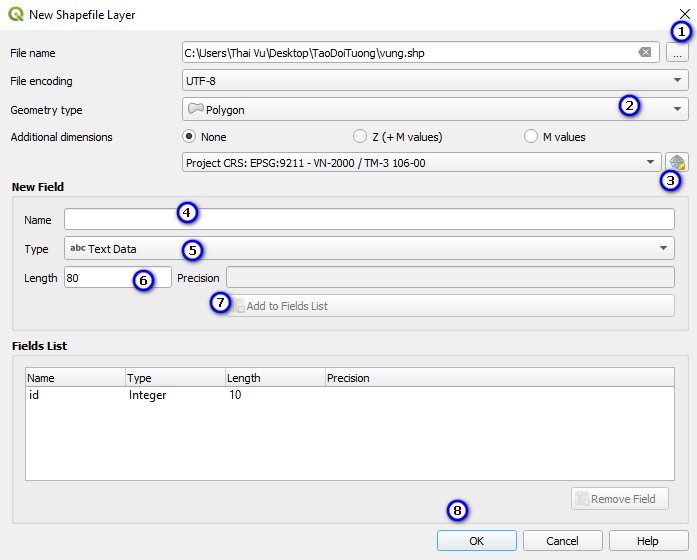The image size is (697, 560).
Task: Select the "id" row in Fields List
Action: click(350, 395)
